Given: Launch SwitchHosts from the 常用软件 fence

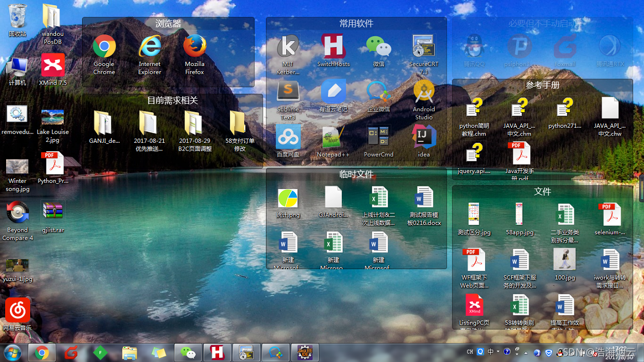Looking at the screenshot, I should tap(333, 47).
